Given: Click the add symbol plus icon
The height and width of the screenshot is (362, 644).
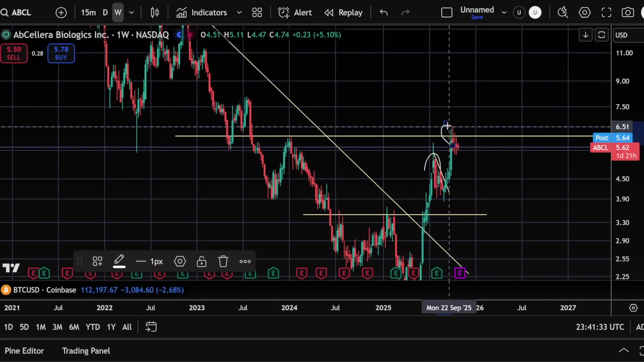Looking at the screenshot, I should coord(61,13).
